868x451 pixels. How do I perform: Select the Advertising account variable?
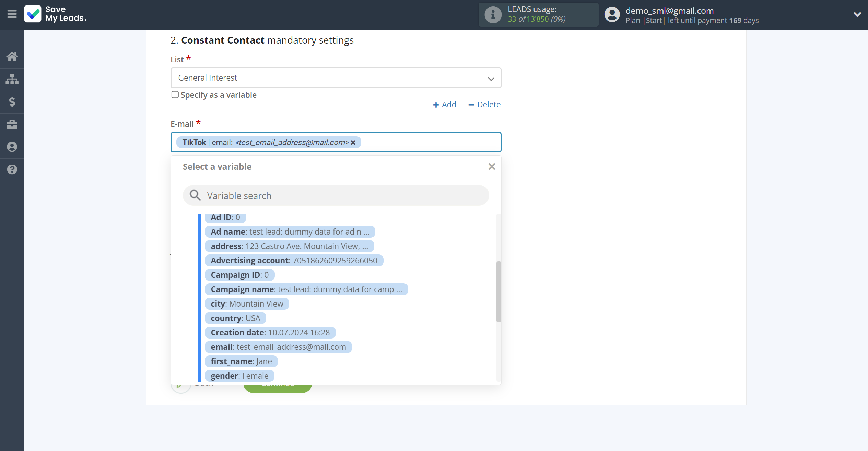(x=294, y=261)
